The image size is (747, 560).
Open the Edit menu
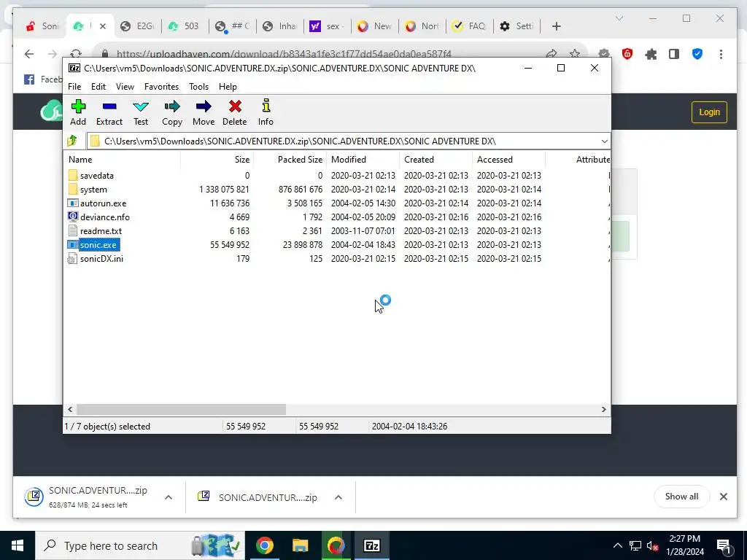point(98,87)
